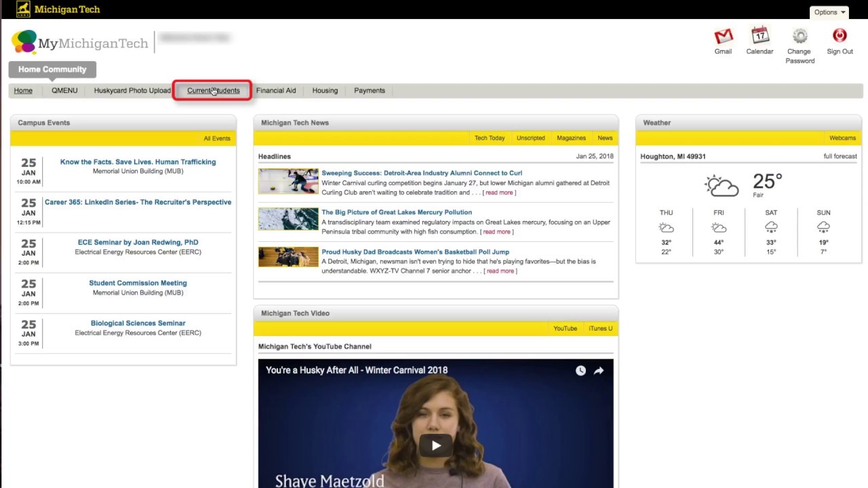Click the 'Jan 25, 2018' headlines date
The image size is (868, 488).
point(595,157)
